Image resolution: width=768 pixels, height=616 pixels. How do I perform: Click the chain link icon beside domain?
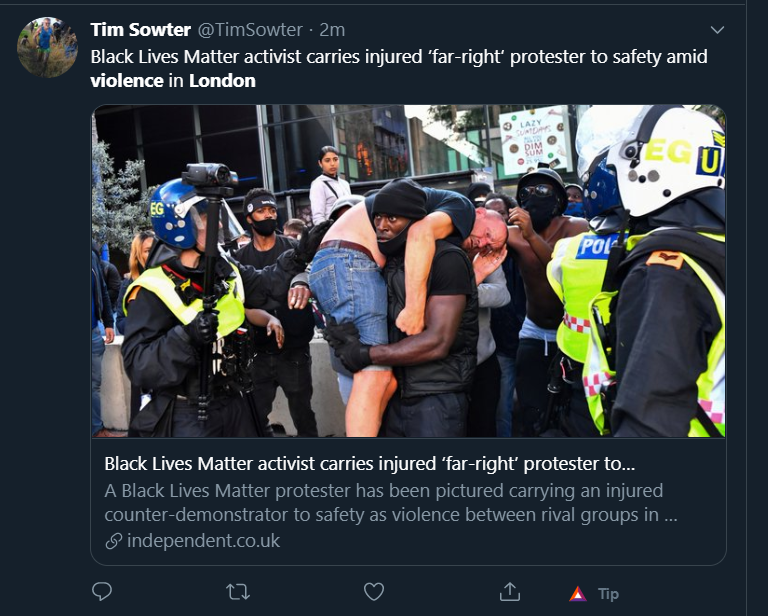coord(114,541)
